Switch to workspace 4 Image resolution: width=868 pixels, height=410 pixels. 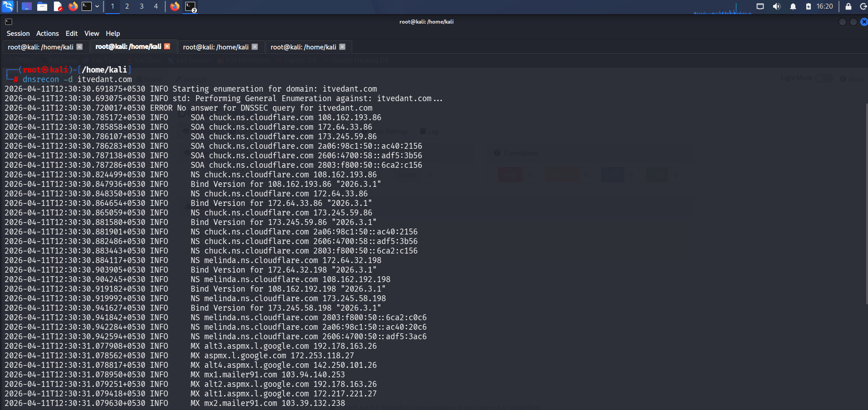(156, 6)
